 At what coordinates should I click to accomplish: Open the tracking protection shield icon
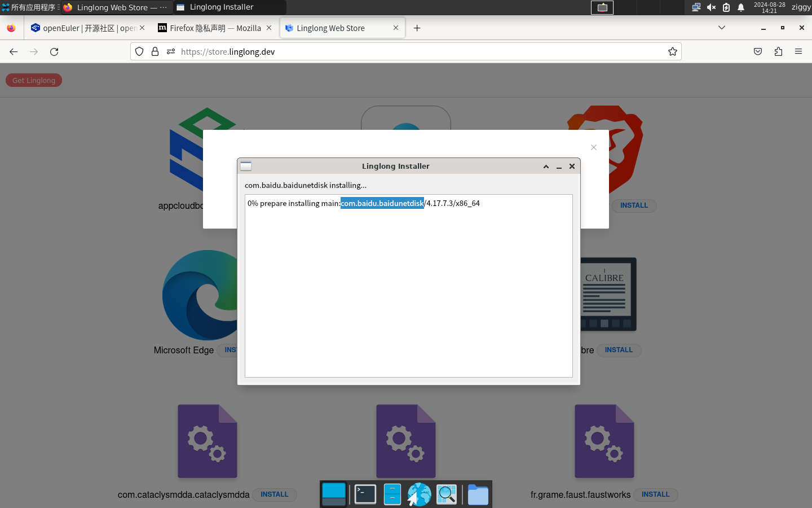(x=139, y=51)
